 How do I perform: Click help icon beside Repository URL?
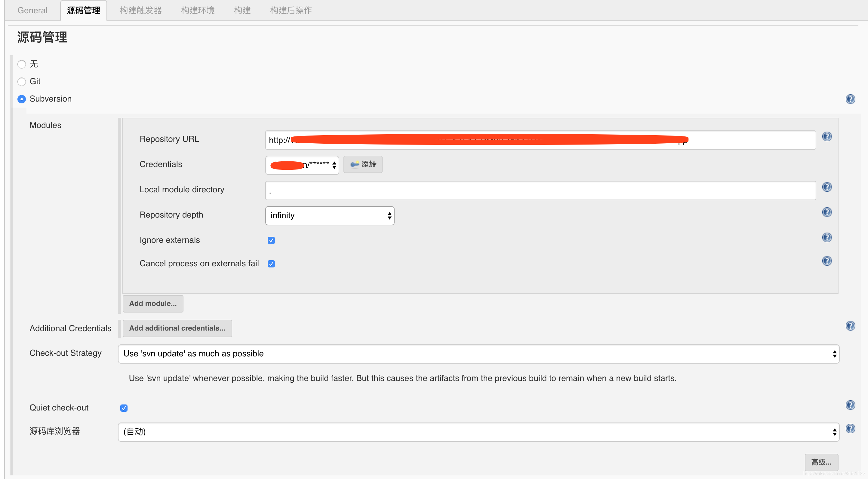coord(826,136)
